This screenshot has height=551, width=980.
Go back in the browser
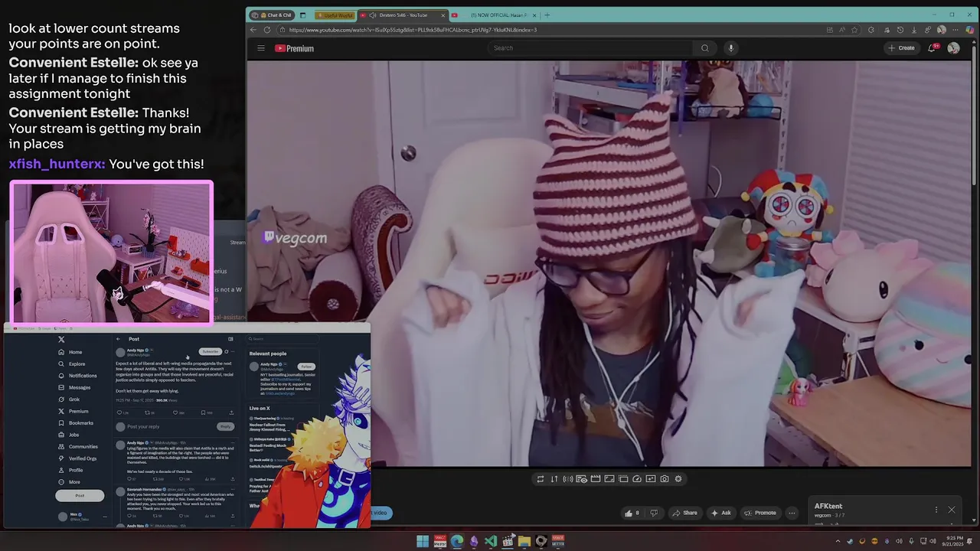click(x=253, y=30)
